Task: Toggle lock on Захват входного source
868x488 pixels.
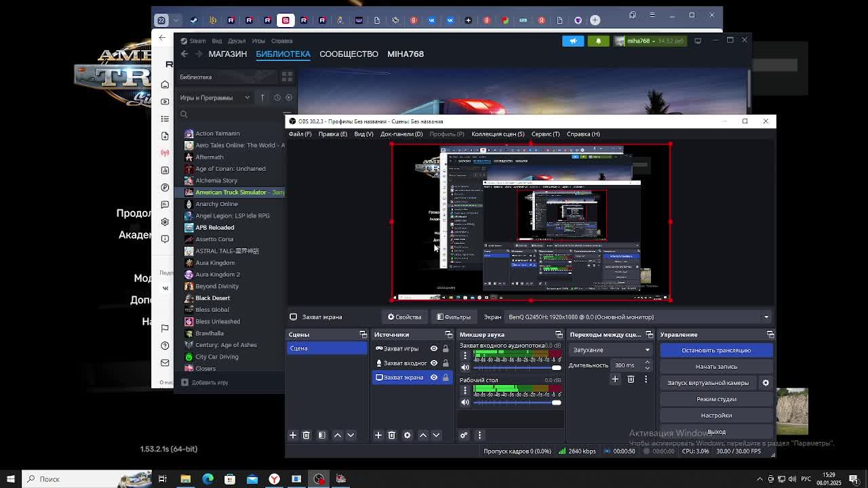Action: [446, 363]
